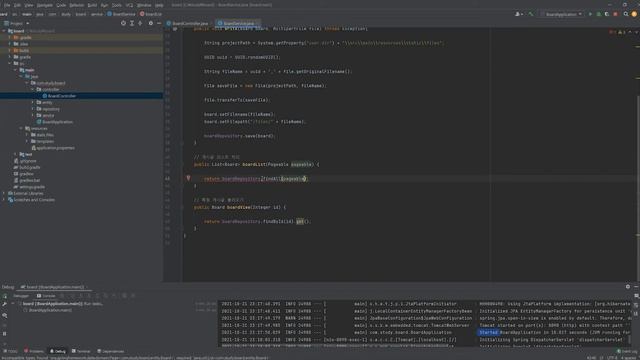Expand the .gradle folder

[10, 37]
